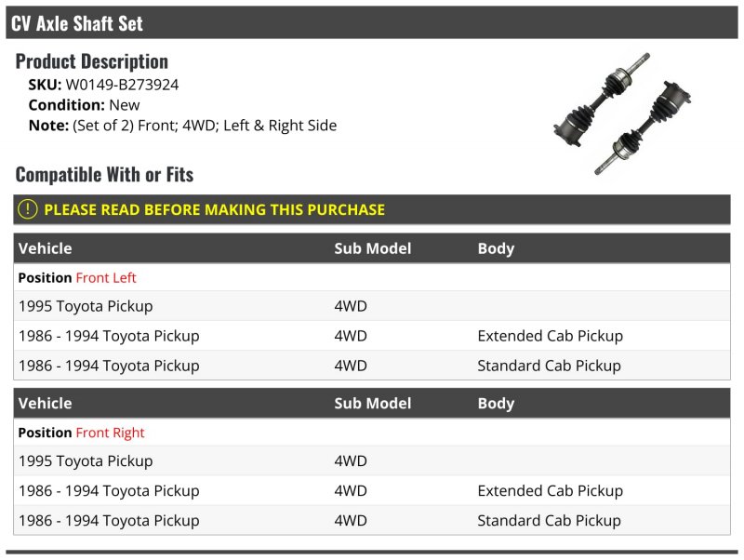Click the Vehicle column header in first table
744x560 pixels.
point(45,248)
